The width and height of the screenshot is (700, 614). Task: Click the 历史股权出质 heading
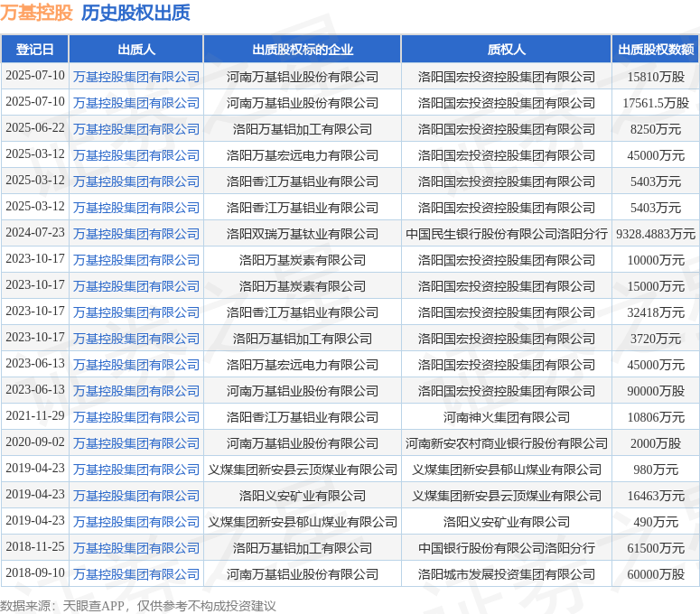[x=135, y=13]
